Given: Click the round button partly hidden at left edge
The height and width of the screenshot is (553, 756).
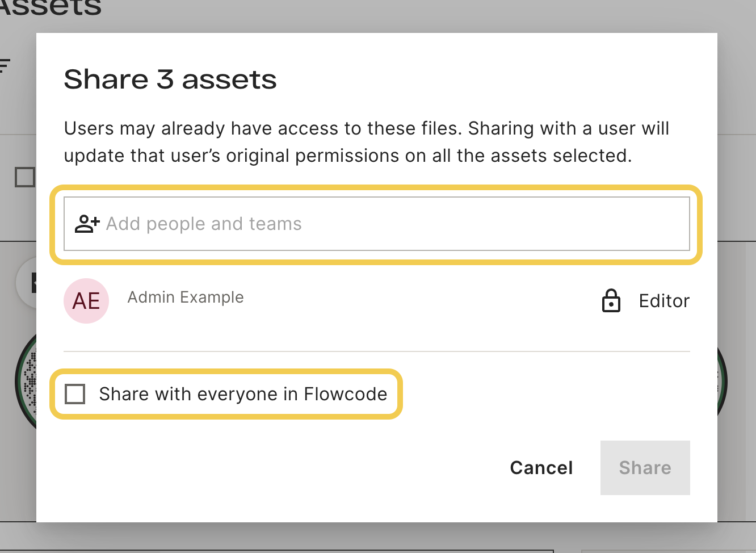Looking at the screenshot, I should coord(27,283).
